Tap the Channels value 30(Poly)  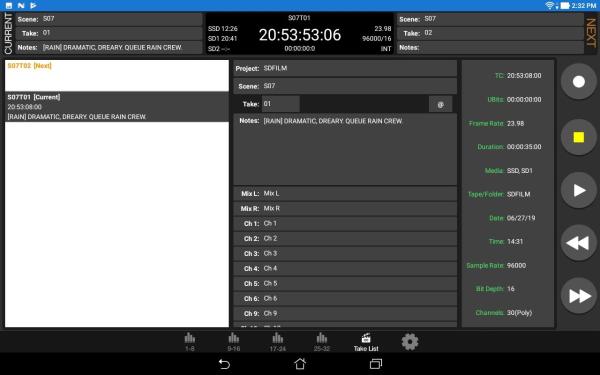tap(519, 313)
